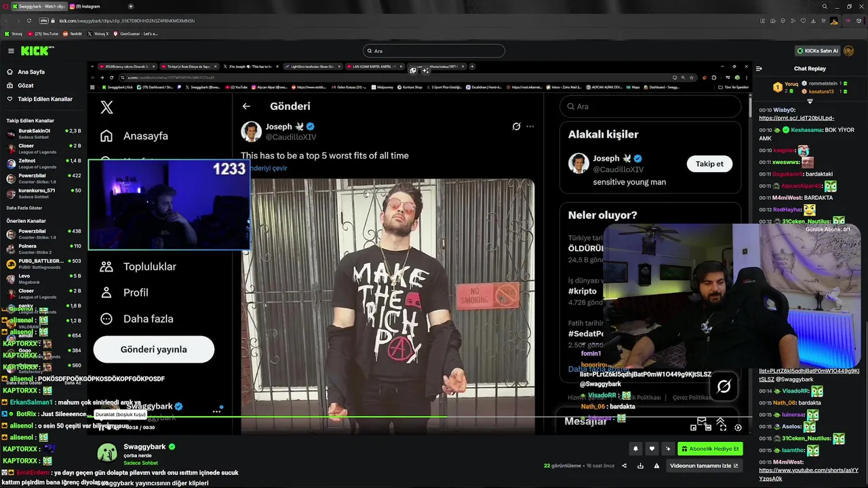868x488 pixels.
Task: Switch to the Swaggybark - Watch clips browser tab
Action: pos(39,6)
